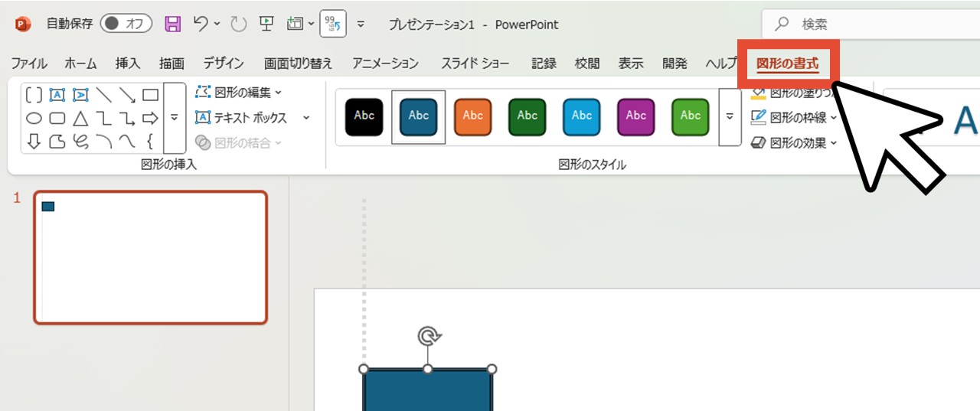Select the freeform shape tool
Screen dimensions: 980x411
tap(57, 141)
